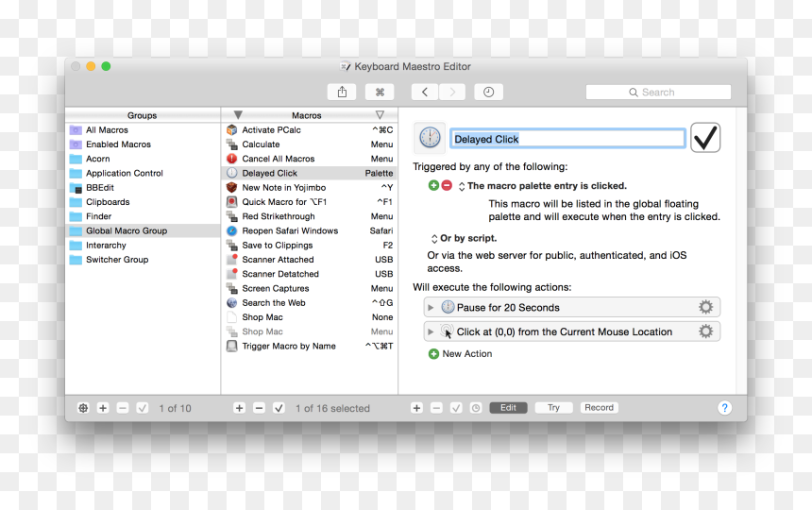Select the New Note in Yojimbo macro
The height and width of the screenshot is (510, 812).
point(310,187)
